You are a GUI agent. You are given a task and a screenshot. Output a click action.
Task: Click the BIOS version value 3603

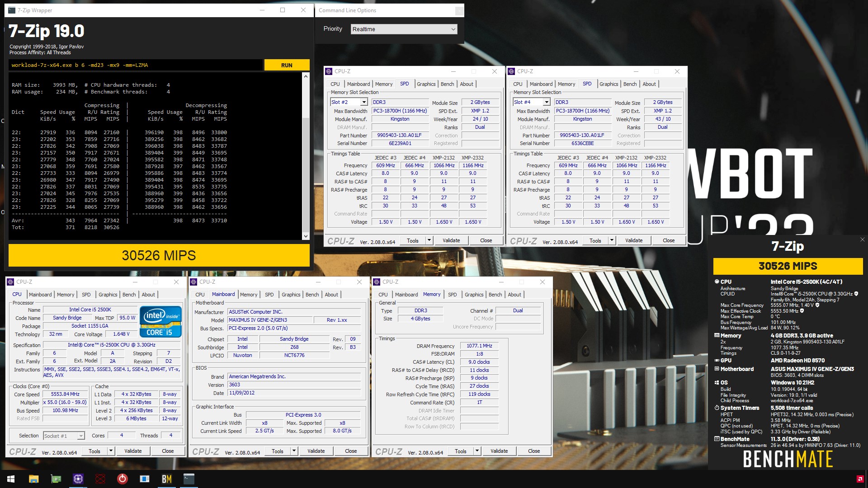click(x=294, y=385)
